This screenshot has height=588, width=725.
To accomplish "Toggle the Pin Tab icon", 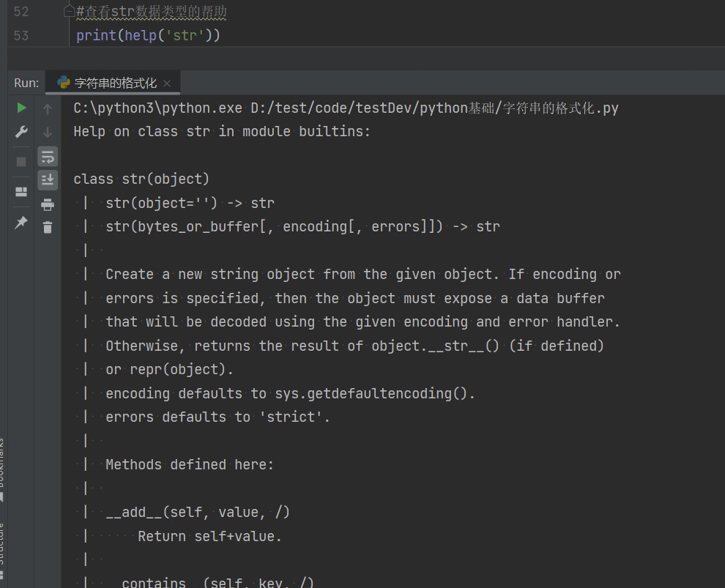I will (21, 223).
